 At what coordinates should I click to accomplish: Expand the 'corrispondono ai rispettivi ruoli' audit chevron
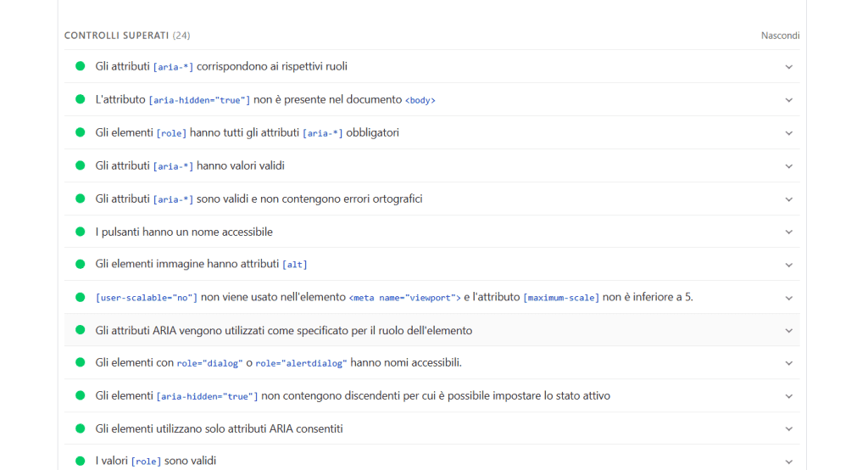pos(789,66)
